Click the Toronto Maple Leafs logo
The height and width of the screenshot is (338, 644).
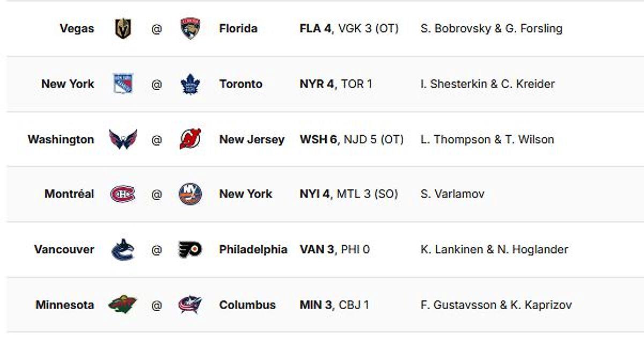(x=190, y=84)
